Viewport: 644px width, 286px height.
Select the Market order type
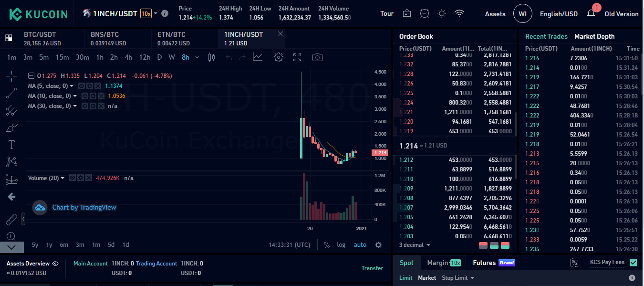point(427,278)
